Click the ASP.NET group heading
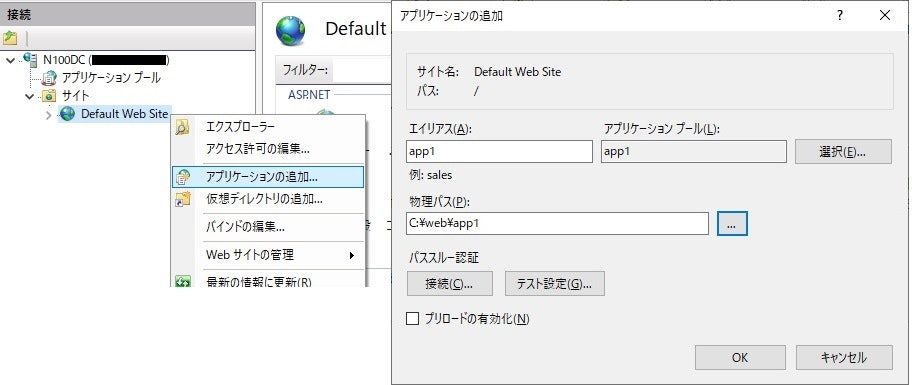Viewport: 912px width, 385px height. pyautogui.click(x=309, y=95)
